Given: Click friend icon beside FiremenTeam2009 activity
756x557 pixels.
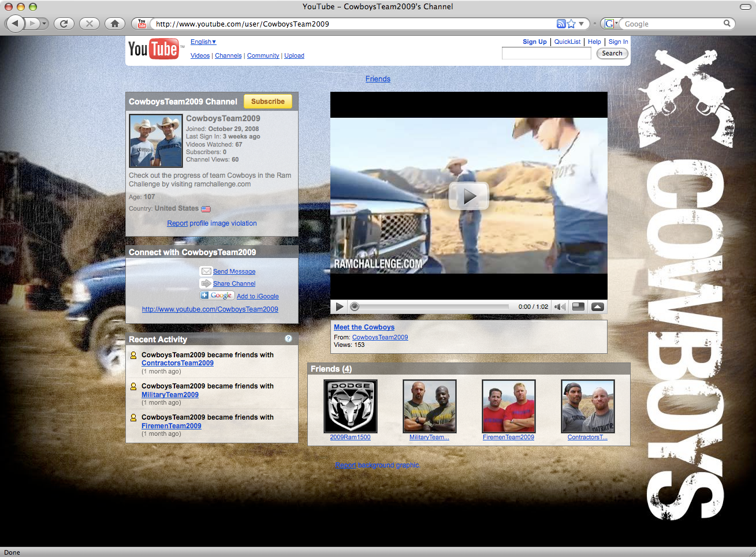Looking at the screenshot, I should pos(133,418).
